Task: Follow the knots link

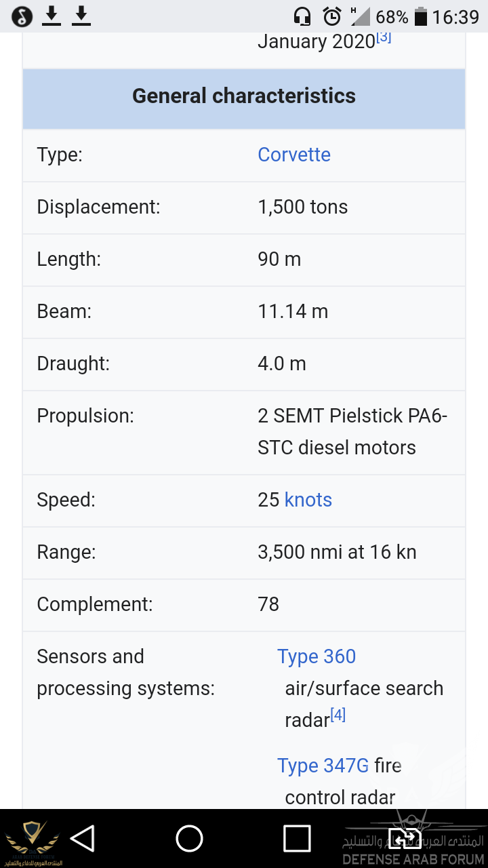Action: [x=308, y=500]
